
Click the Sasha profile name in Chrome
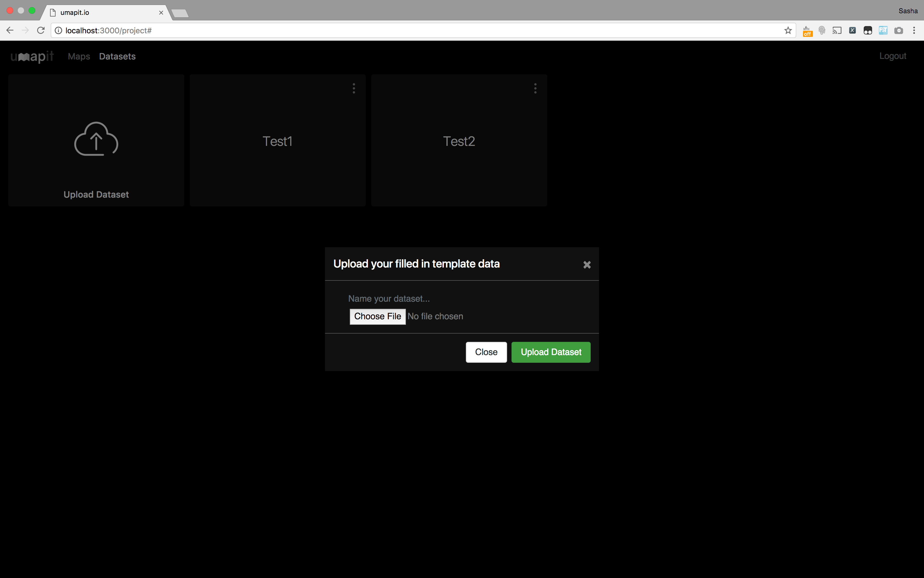(908, 11)
